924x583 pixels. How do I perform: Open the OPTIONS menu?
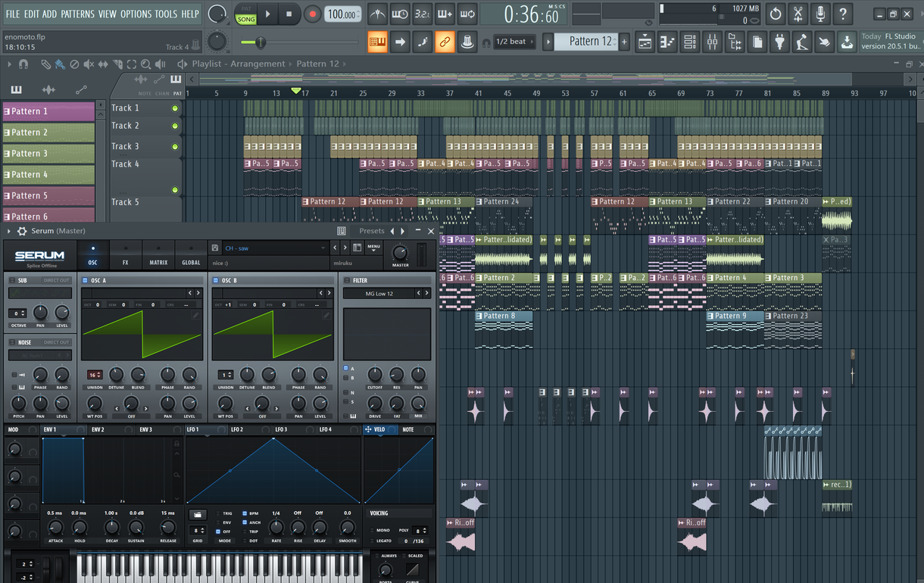tap(136, 14)
